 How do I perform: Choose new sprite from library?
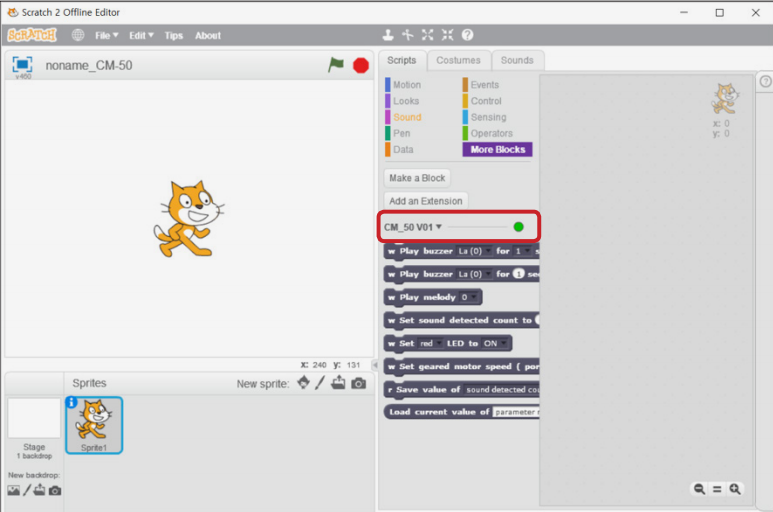point(304,383)
